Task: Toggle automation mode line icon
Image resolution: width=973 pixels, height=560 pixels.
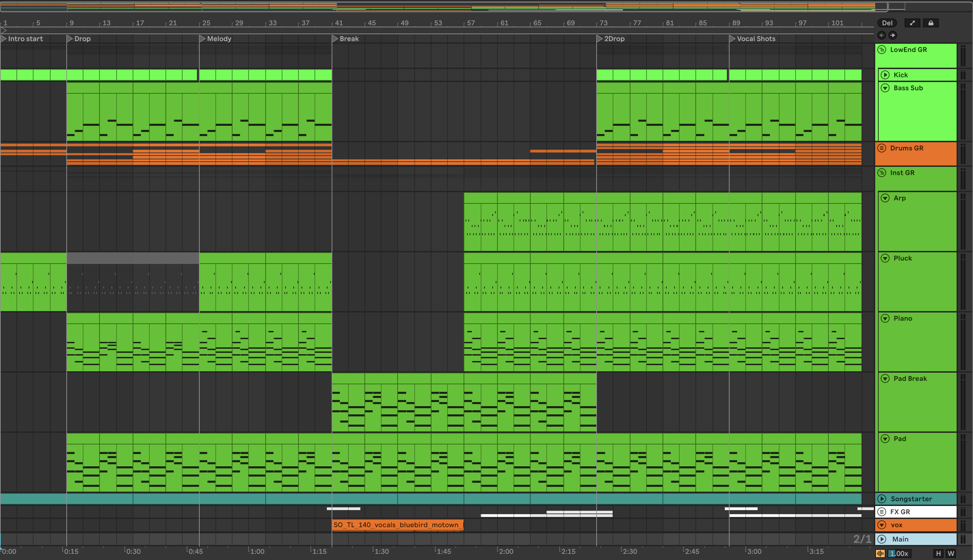Action: [912, 23]
